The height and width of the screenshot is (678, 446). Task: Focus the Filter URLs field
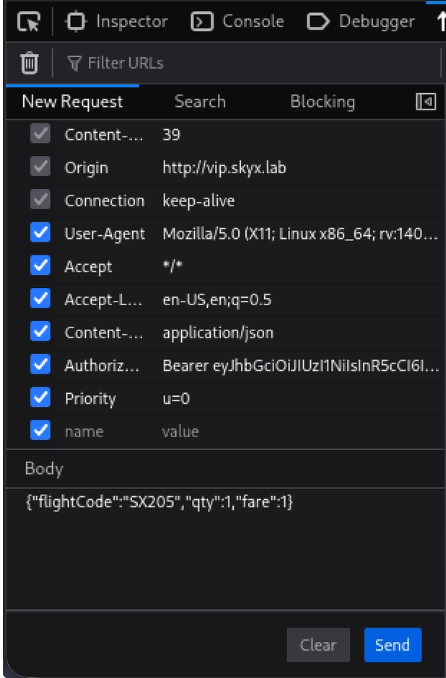(251, 63)
